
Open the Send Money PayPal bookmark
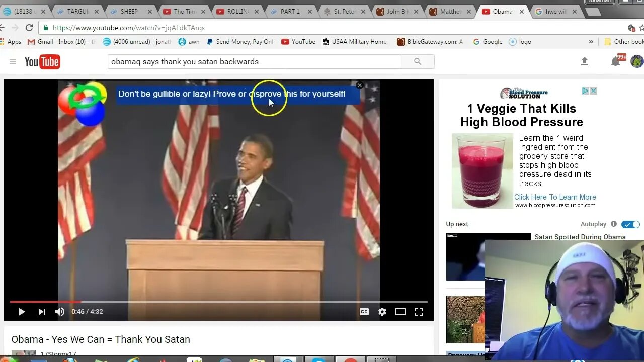coord(240,42)
